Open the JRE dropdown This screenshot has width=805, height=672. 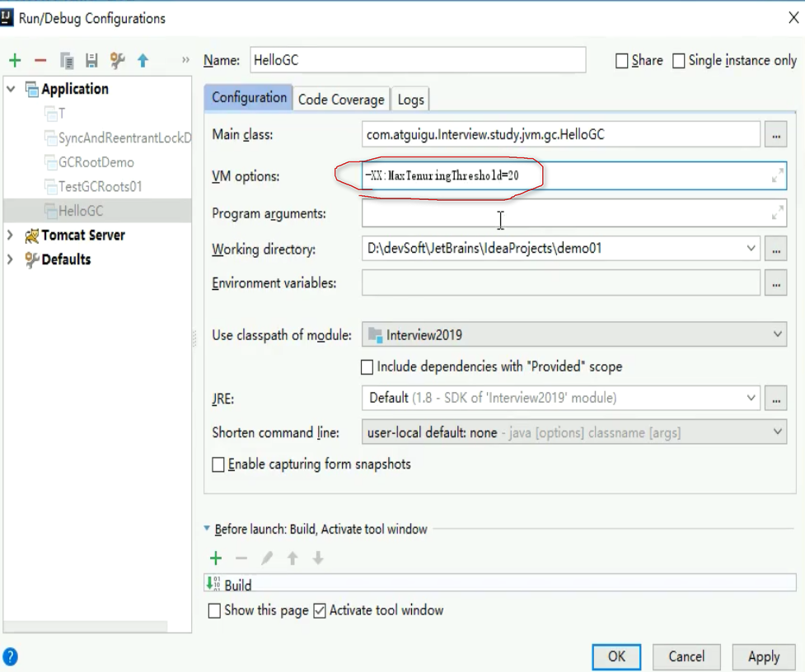(751, 398)
